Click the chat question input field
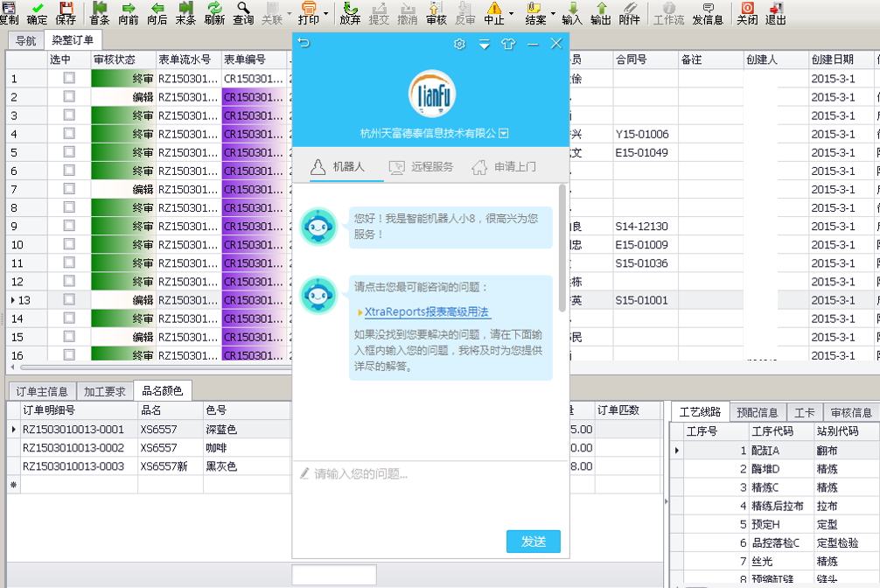 (429, 474)
